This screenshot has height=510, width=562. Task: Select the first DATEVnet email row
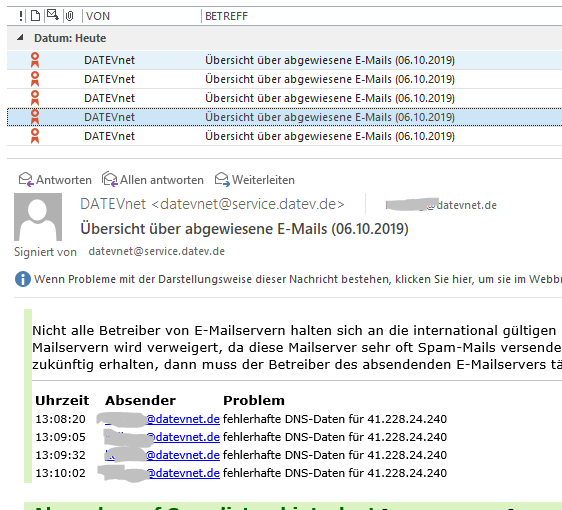tap(285, 60)
